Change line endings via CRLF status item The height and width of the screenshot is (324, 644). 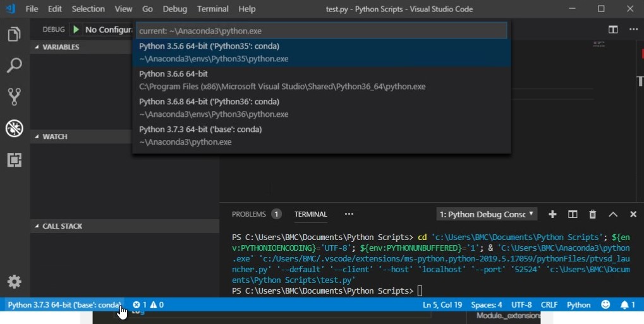pyautogui.click(x=549, y=304)
